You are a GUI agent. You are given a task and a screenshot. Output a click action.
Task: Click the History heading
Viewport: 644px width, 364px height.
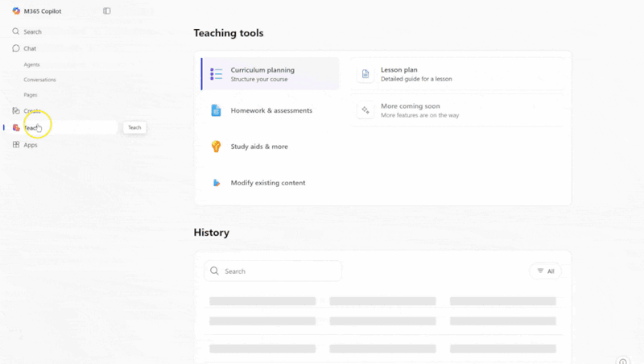[212, 233]
